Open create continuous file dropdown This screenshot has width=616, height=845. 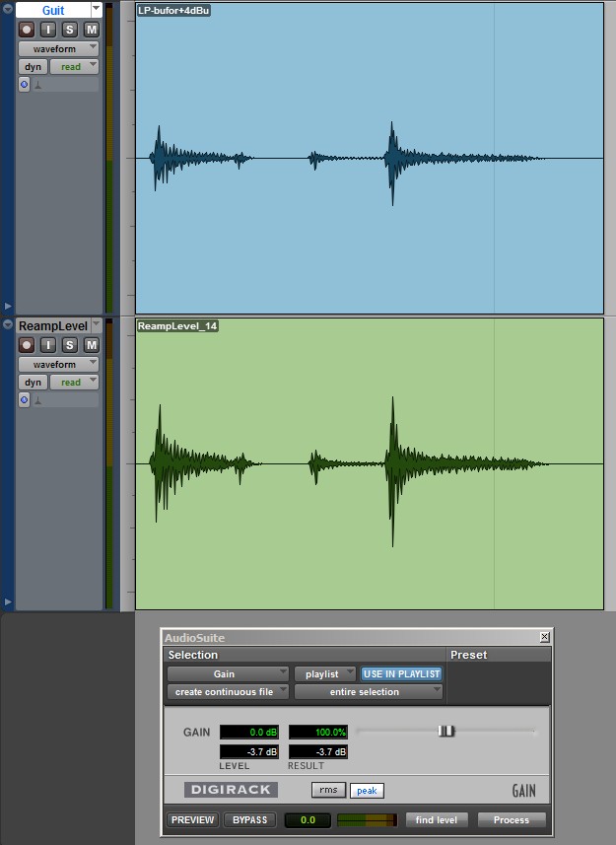[x=228, y=692]
